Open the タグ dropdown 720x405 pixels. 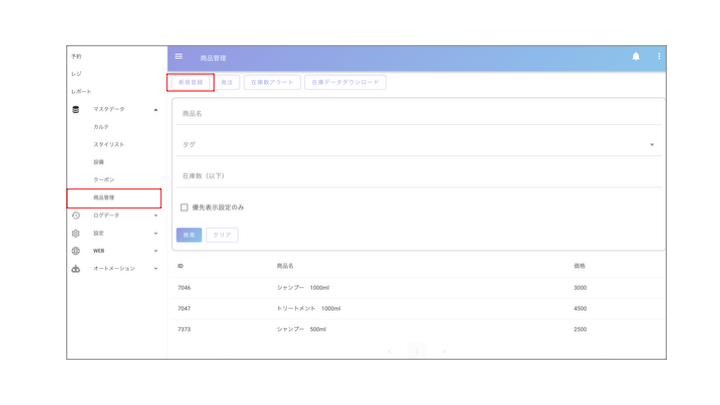click(x=651, y=145)
